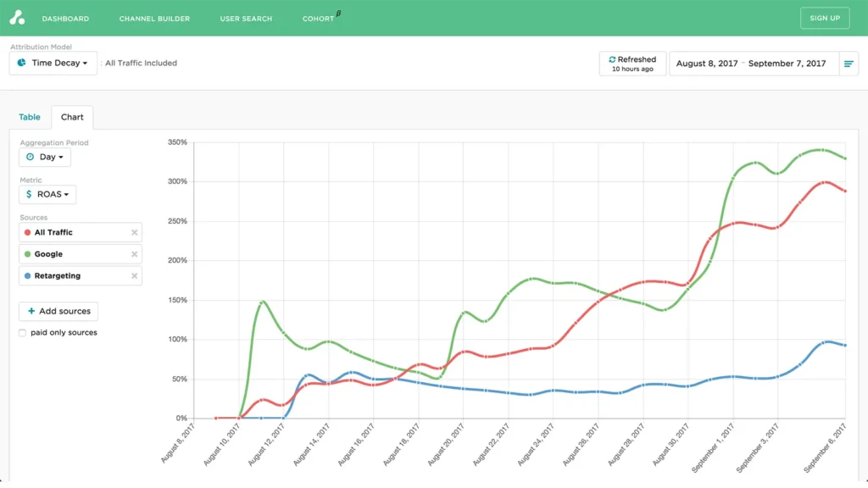Remove the Retargeting source via its X

tap(135, 275)
